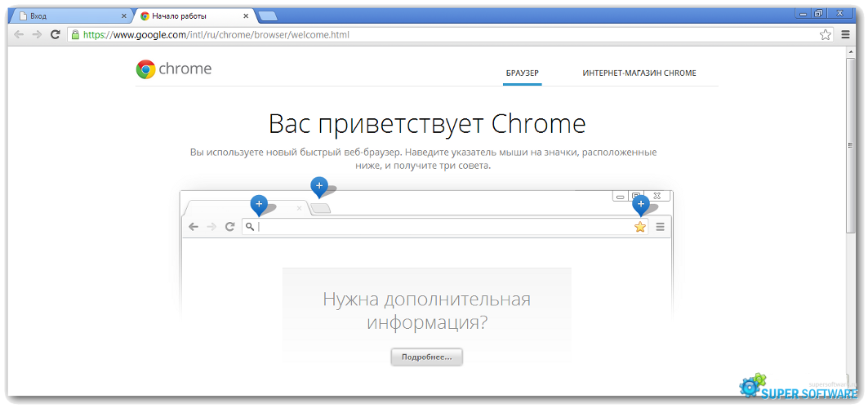Click the Chrome logo on the page
This screenshot has height=408, width=868.
(x=173, y=69)
